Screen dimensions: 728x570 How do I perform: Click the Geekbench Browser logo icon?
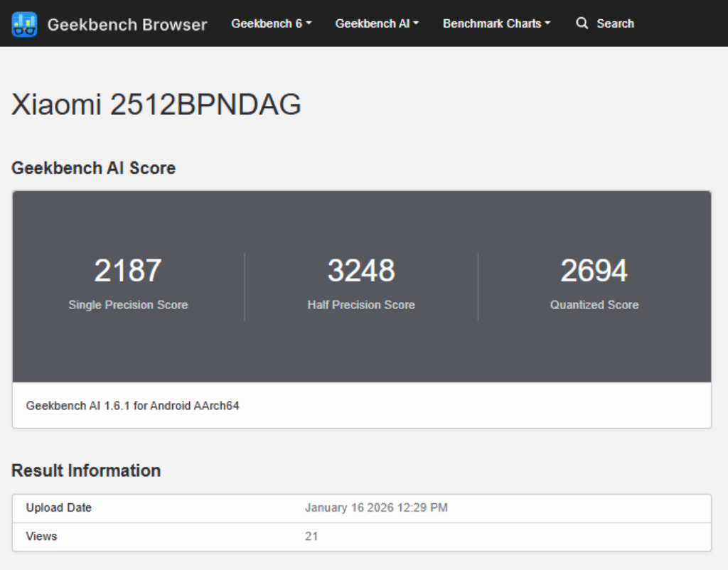(x=24, y=23)
